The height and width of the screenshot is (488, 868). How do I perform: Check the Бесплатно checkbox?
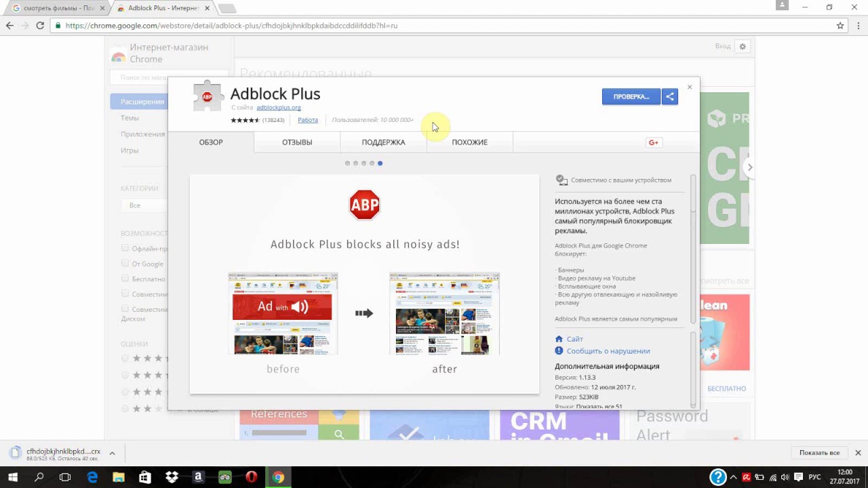pyautogui.click(x=125, y=278)
